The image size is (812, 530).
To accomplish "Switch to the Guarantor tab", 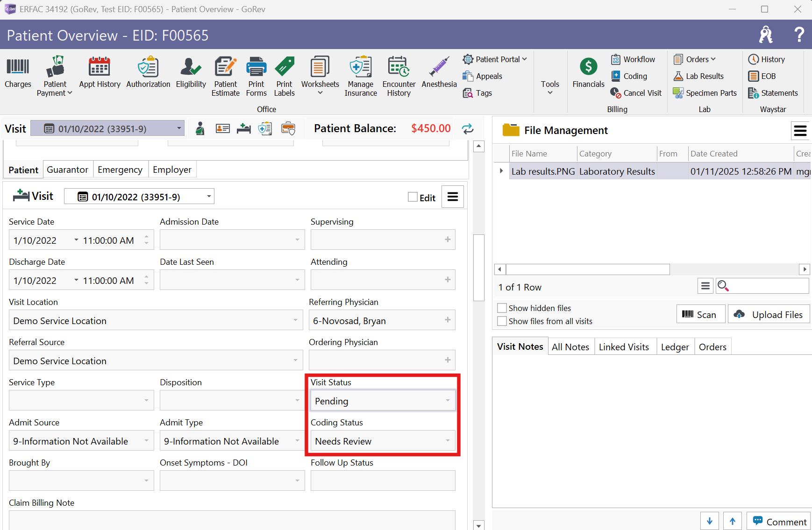I will (68, 170).
